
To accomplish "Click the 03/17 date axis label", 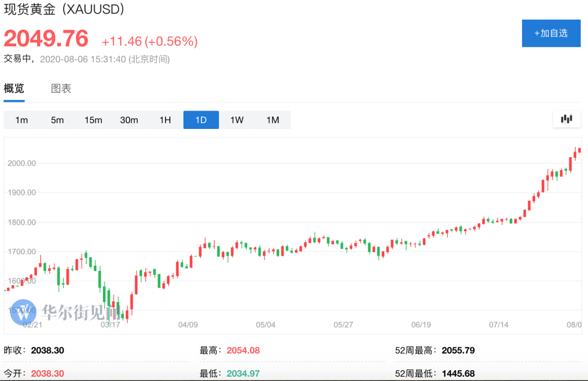I will click(110, 325).
